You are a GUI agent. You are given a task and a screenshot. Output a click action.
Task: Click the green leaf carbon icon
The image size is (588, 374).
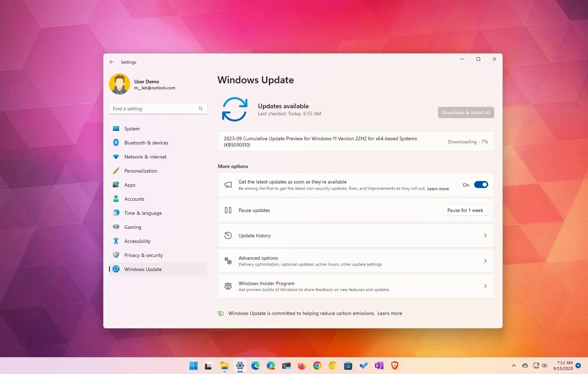coord(221,313)
